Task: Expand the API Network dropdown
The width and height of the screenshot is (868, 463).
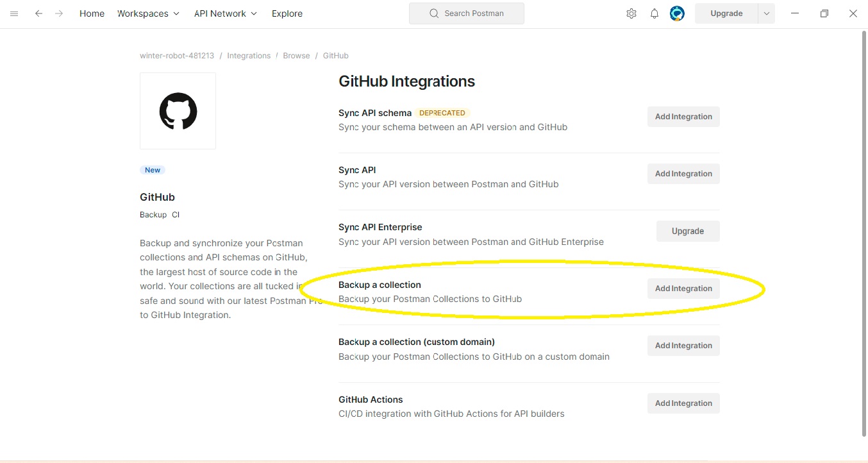Action: (x=225, y=13)
